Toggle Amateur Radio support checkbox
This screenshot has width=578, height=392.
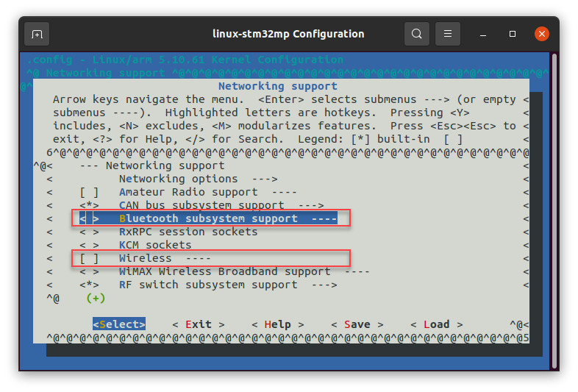[89, 192]
